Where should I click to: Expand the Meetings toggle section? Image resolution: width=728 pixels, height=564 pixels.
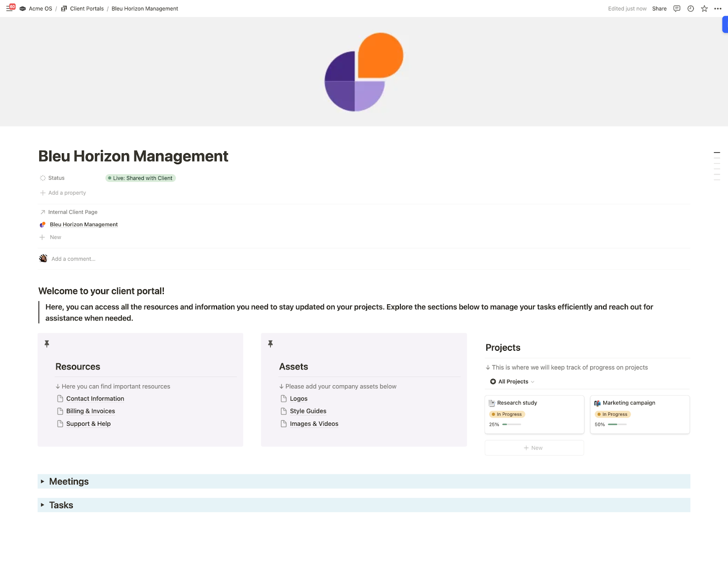(42, 481)
